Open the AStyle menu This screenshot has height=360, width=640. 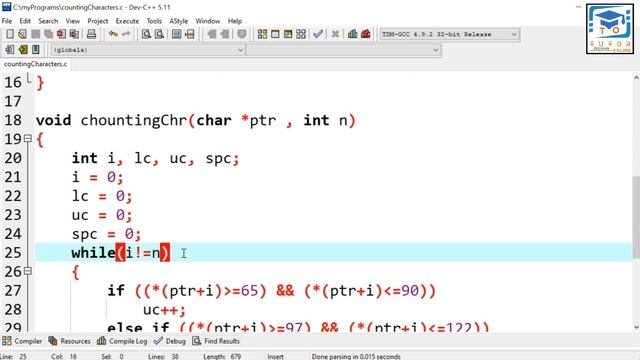tap(178, 21)
